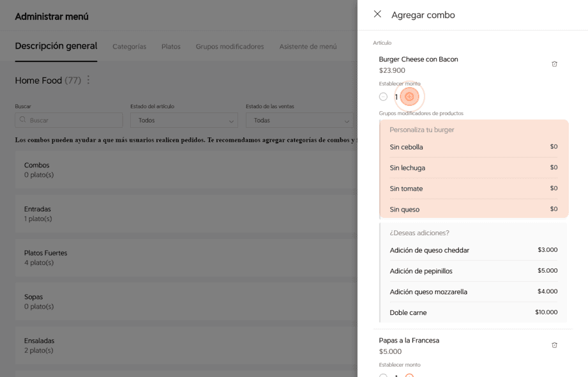Click the $10.000 Doble carne price
The height and width of the screenshot is (377, 588).
[x=547, y=312]
